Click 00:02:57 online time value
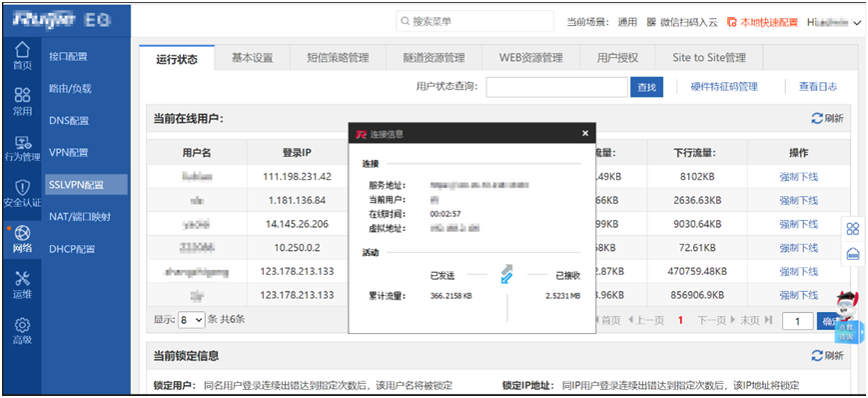Viewport: 868px width, 398px height. [x=445, y=214]
